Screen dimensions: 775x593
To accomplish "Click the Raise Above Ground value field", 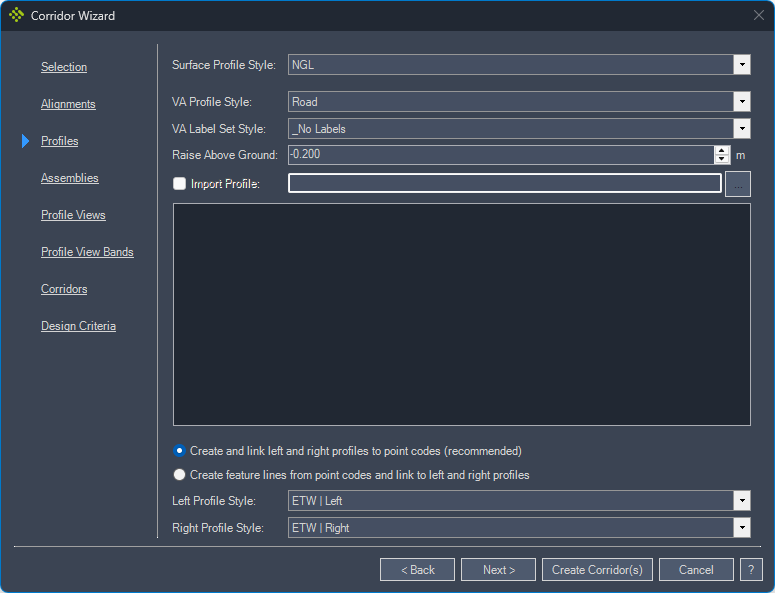I will pos(501,155).
